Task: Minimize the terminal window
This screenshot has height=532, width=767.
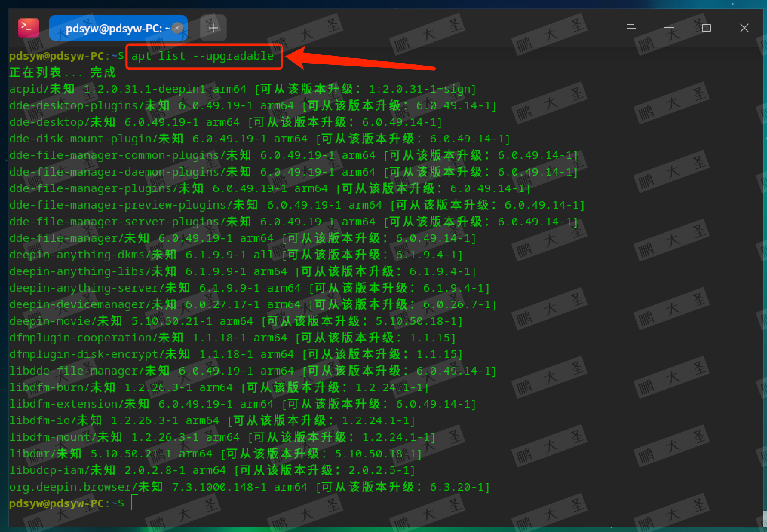Action: [x=669, y=28]
